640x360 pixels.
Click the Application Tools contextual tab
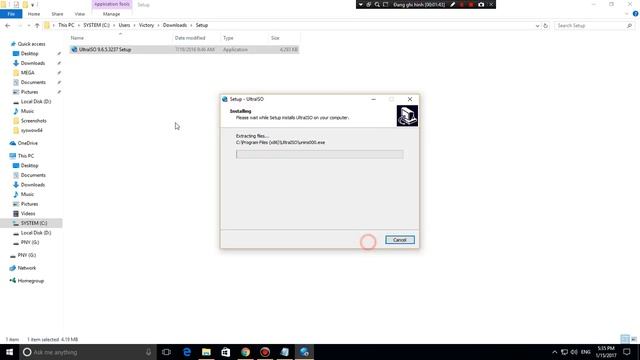tap(111, 4)
